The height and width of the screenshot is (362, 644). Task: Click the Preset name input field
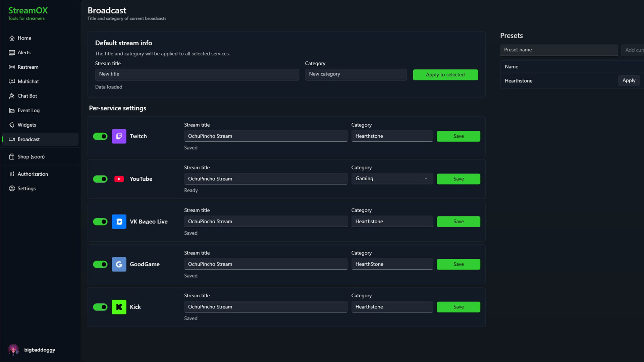point(559,50)
